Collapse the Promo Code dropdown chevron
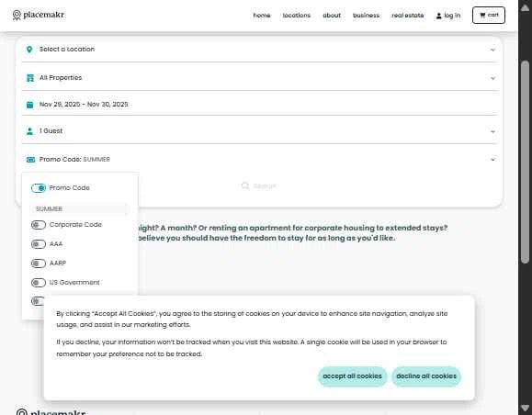 click(492, 160)
